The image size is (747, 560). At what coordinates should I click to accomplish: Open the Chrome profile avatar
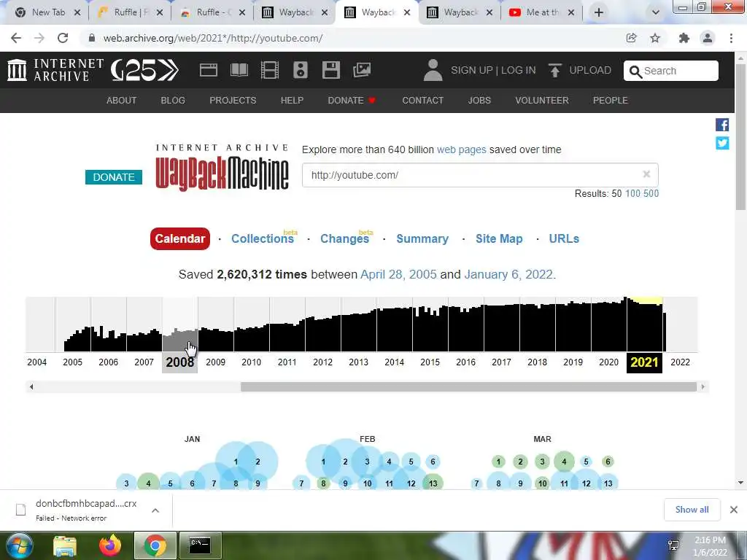click(708, 38)
